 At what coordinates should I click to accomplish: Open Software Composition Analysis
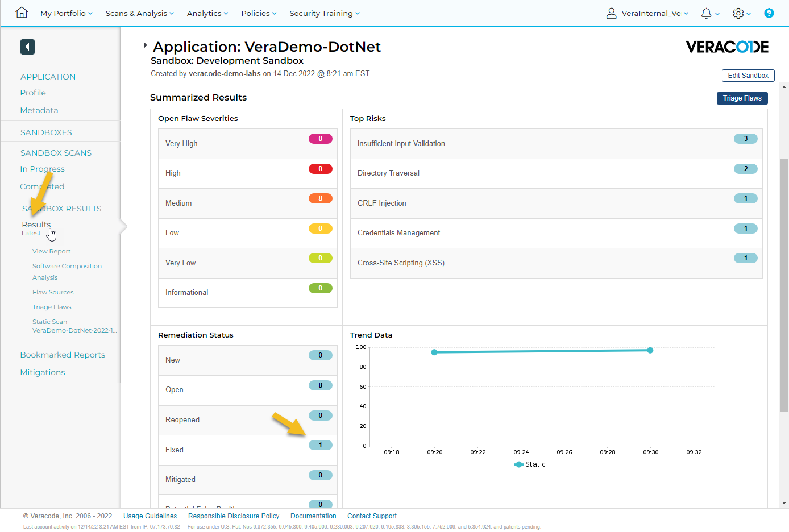click(x=67, y=272)
